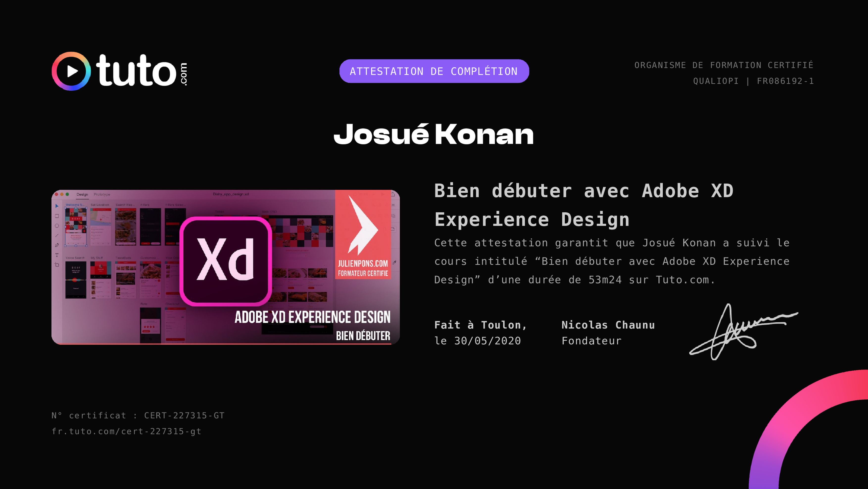Select the Fondateur title text
The image size is (868, 489).
591,341
